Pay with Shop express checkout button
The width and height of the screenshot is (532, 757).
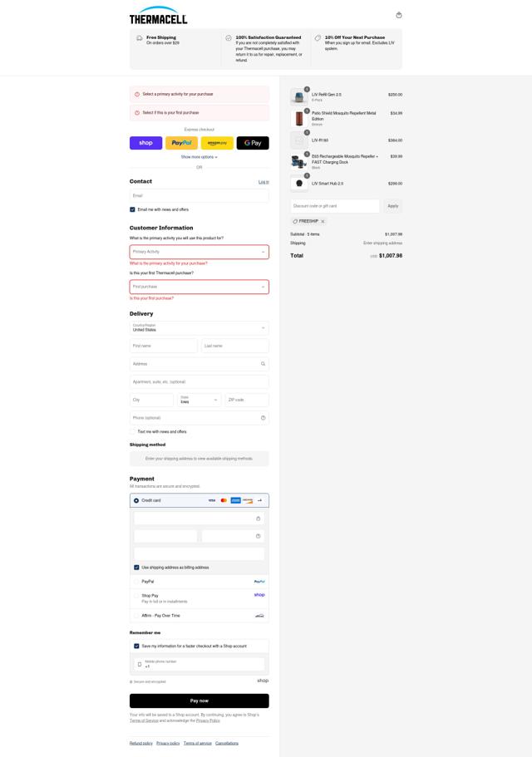[145, 143]
